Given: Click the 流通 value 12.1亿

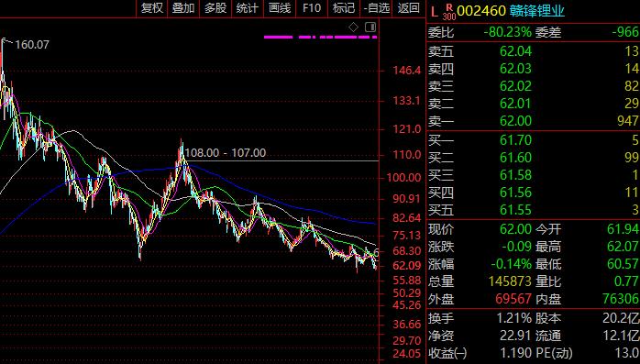Looking at the screenshot, I should (621, 336).
